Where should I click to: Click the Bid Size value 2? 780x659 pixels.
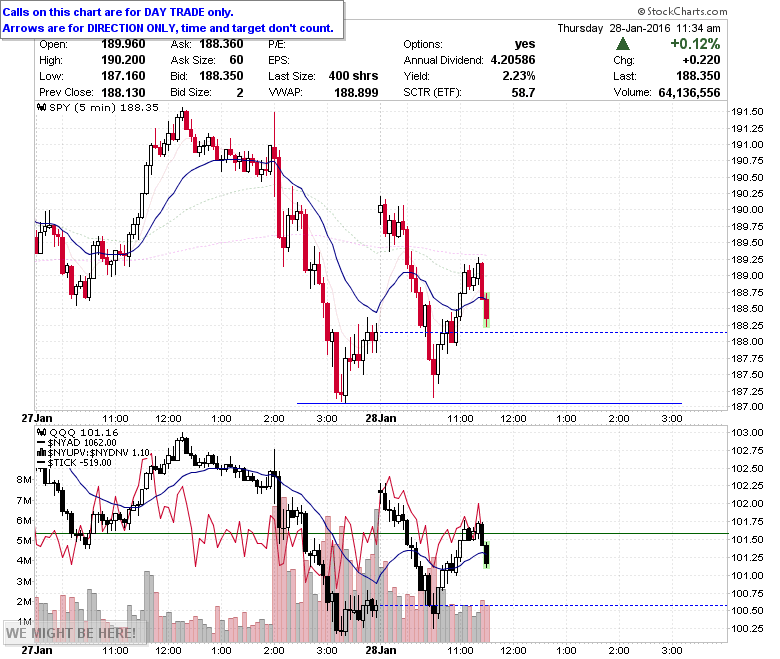pyautogui.click(x=240, y=93)
